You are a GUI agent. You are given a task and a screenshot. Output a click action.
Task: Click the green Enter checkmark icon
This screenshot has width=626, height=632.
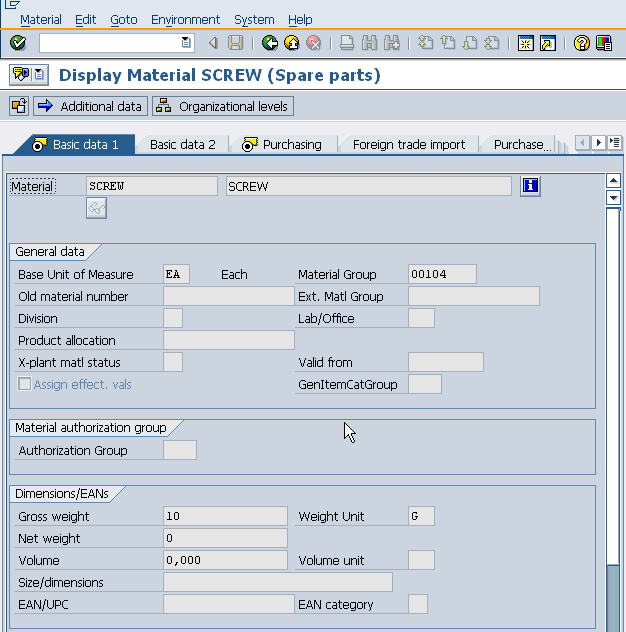18,43
